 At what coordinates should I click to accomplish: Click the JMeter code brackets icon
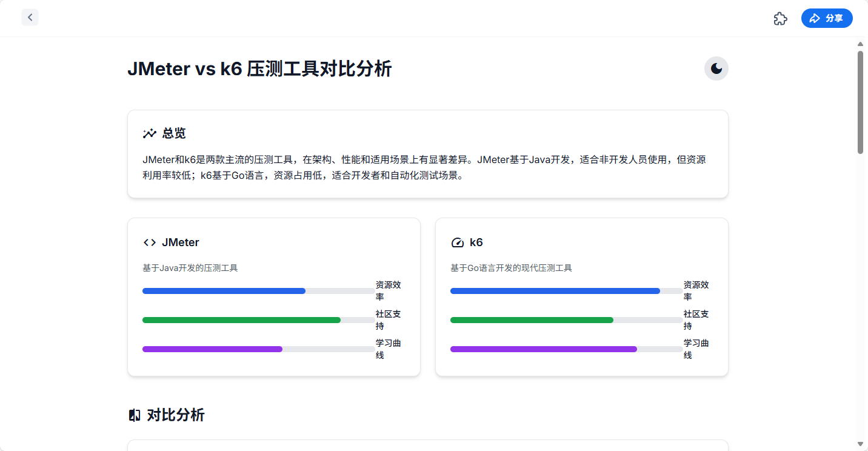coord(149,242)
